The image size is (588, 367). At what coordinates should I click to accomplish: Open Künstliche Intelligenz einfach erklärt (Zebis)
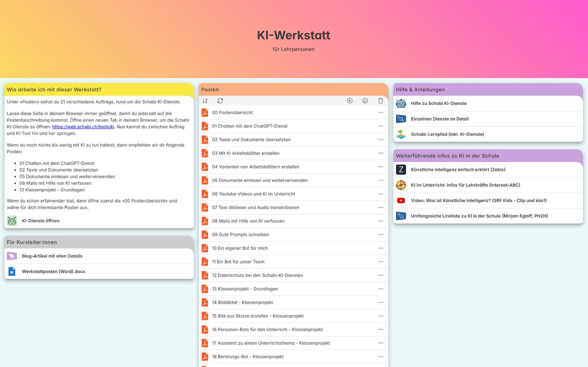(458, 170)
